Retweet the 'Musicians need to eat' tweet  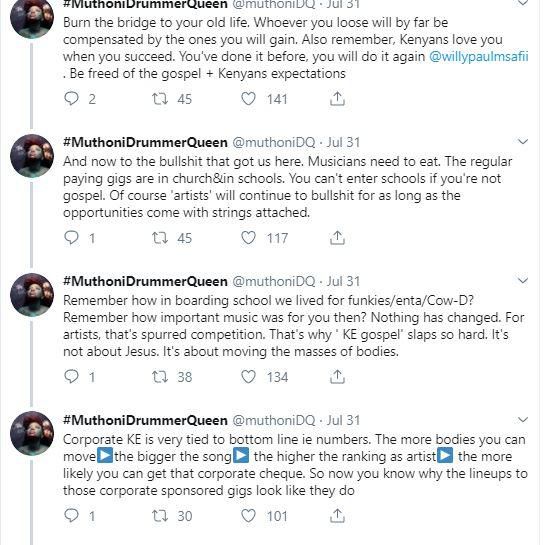pos(160,238)
